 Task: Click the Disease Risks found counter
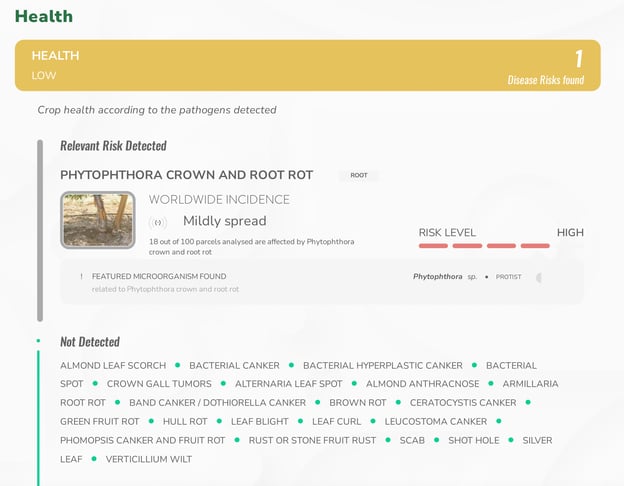(x=546, y=67)
